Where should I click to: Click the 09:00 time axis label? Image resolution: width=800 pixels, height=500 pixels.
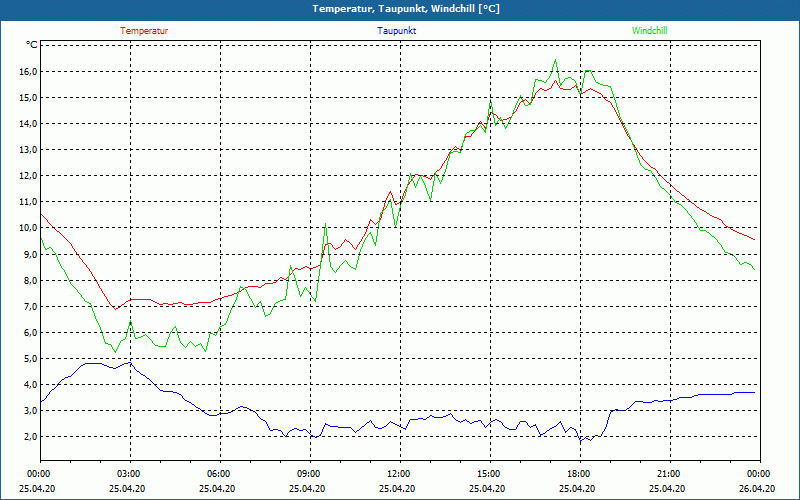pos(310,474)
